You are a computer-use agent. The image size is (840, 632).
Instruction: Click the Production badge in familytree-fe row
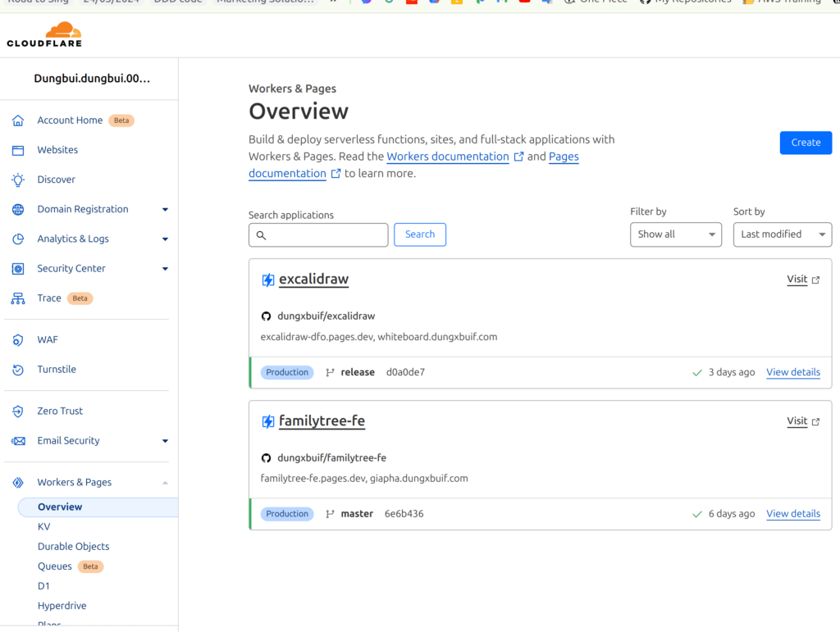(x=287, y=514)
